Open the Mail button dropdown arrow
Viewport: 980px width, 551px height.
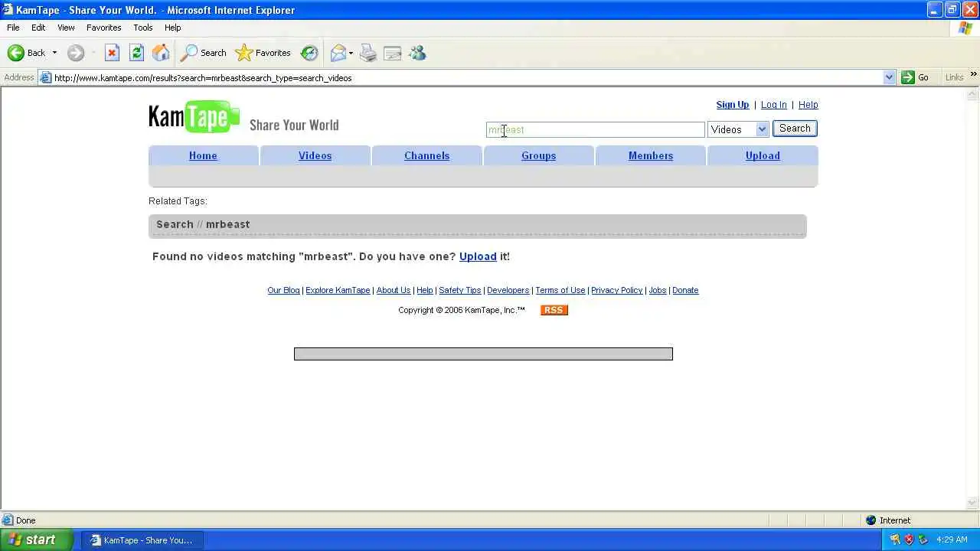(351, 53)
